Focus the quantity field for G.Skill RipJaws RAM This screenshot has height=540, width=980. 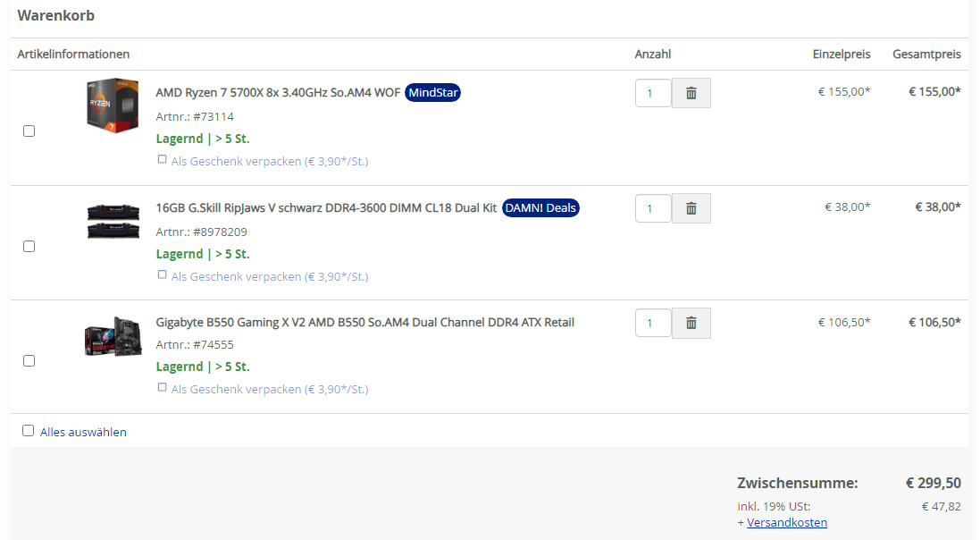(x=653, y=208)
